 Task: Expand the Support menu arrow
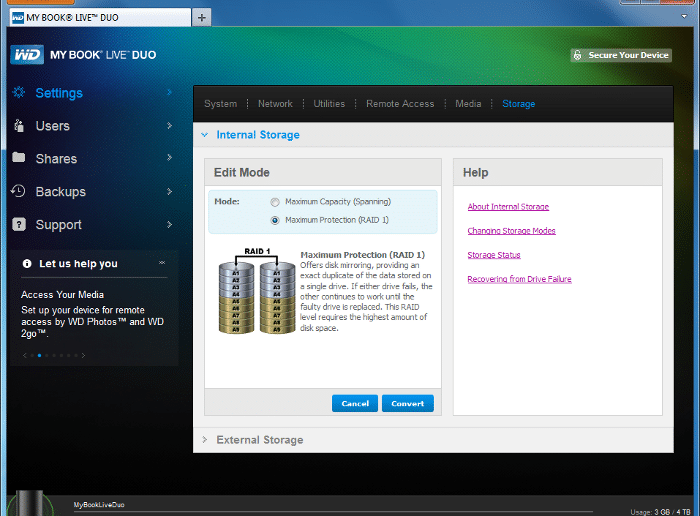point(169,225)
